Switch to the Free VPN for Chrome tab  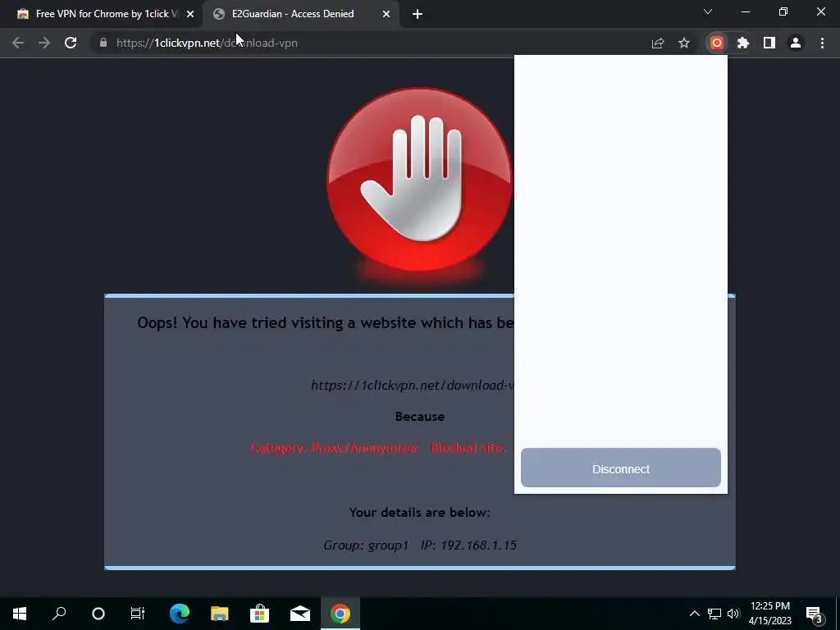click(x=101, y=14)
